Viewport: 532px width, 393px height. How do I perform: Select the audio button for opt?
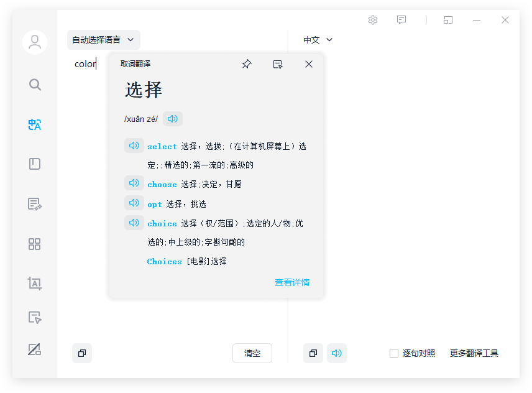(x=134, y=203)
